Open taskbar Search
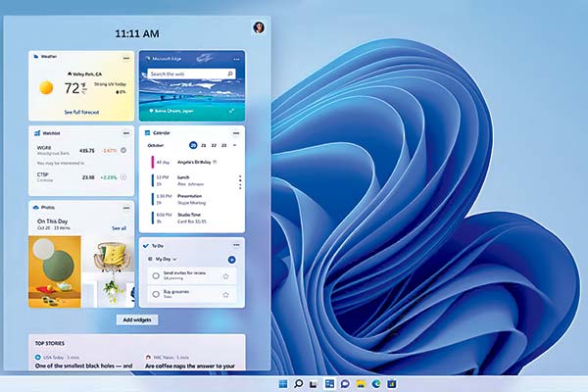 pyautogui.click(x=299, y=384)
